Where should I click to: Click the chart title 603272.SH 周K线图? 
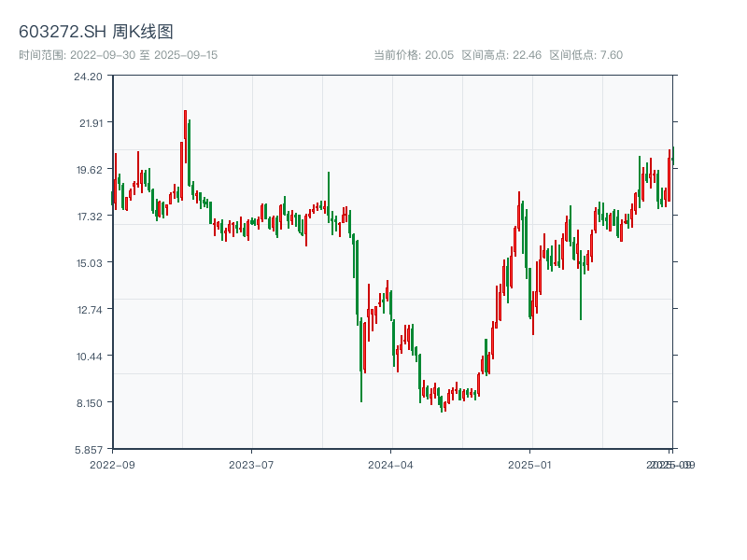pos(96,32)
